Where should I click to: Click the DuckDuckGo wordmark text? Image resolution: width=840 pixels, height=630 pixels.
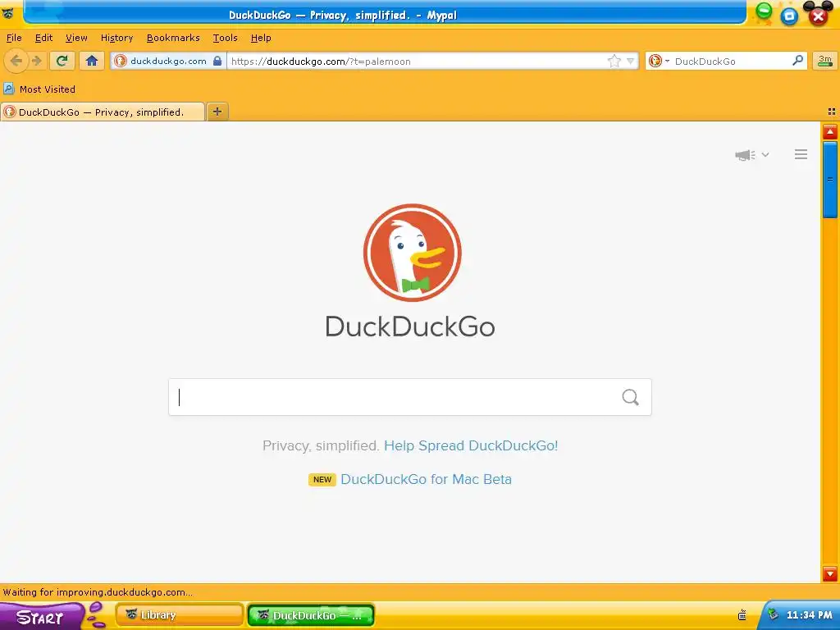[x=410, y=326]
